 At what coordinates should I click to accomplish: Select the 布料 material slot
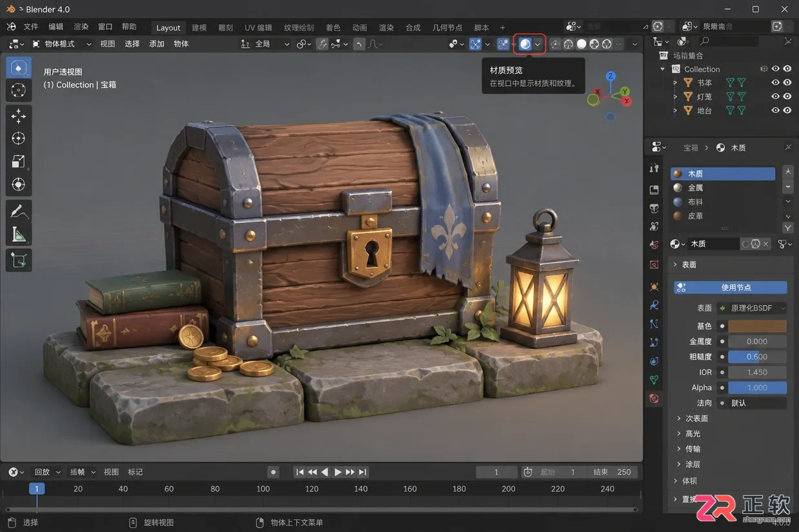[x=723, y=202]
